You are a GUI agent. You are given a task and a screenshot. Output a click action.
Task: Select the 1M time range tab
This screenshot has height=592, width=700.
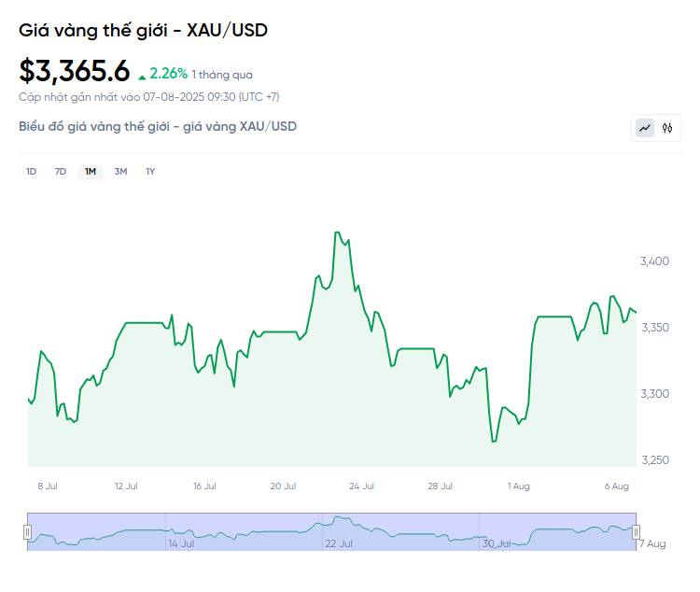91,172
